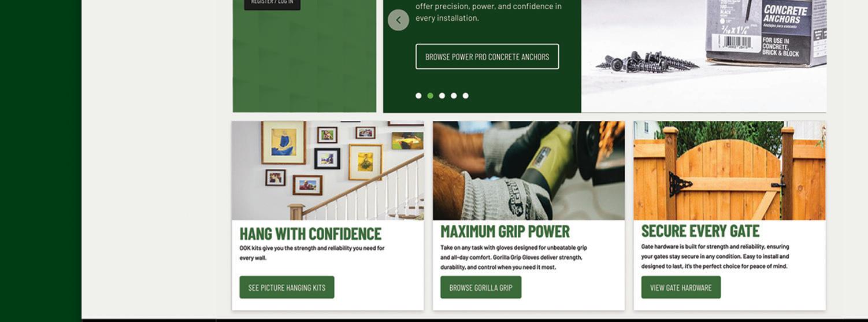The height and width of the screenshot is (322, 868).
Task: Click See Picture Hanging Kits button
Action: (287, 287)
